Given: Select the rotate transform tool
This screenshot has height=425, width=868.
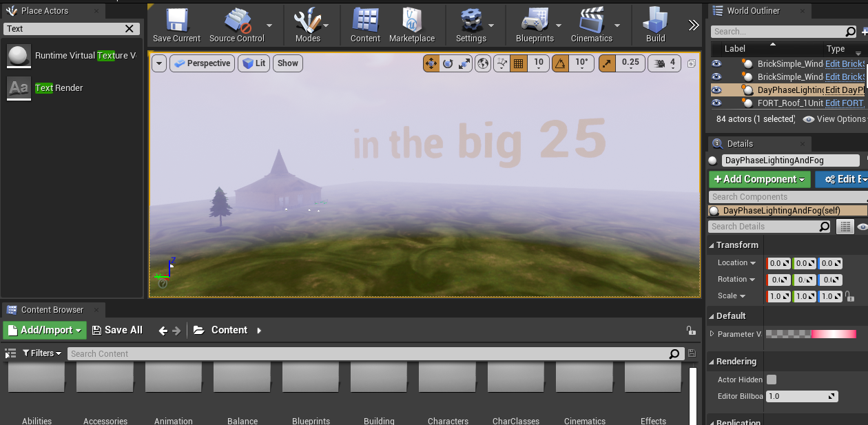Looking at the screenshot, I should click(448, 63).
